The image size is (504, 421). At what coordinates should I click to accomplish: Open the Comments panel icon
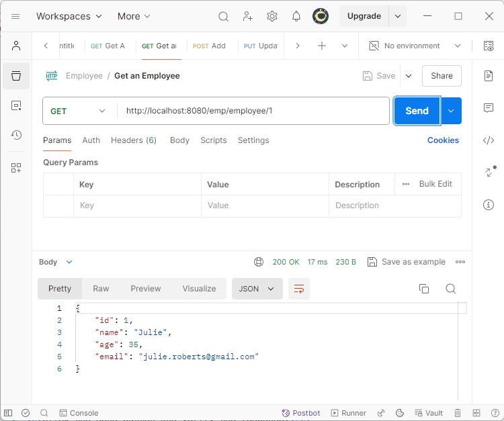click(x=489, y=108)
